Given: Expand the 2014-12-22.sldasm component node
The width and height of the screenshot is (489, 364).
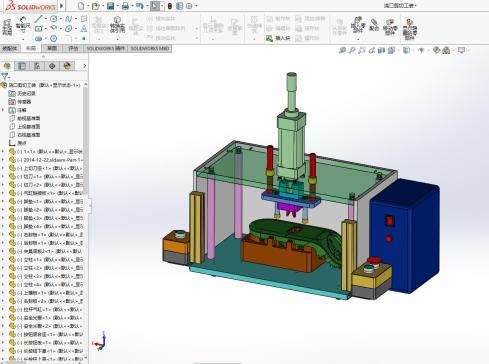Looking at the screenshot, I should pos(3,160).
